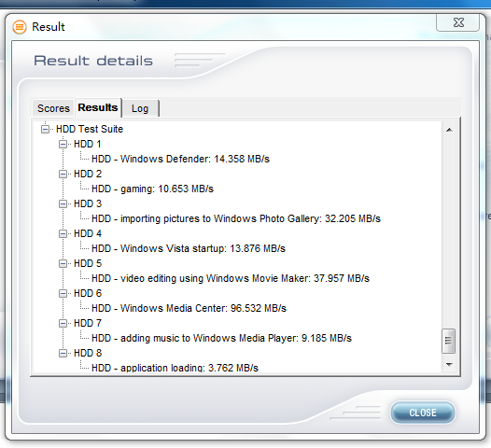Close the Result window with X button

[x=457, y=22]
